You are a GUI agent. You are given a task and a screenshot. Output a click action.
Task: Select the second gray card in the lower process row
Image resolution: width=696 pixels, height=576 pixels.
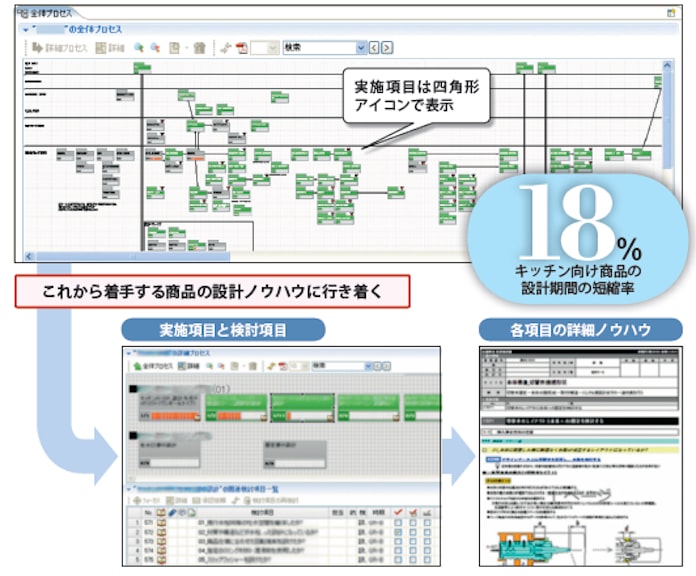pos(295,454)
